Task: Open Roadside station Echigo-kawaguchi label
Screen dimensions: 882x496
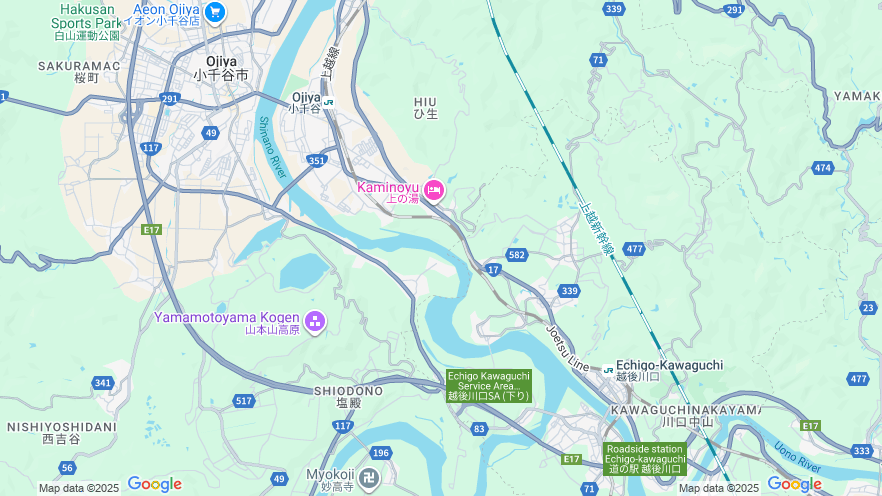Action: click(x=645, y=459)
